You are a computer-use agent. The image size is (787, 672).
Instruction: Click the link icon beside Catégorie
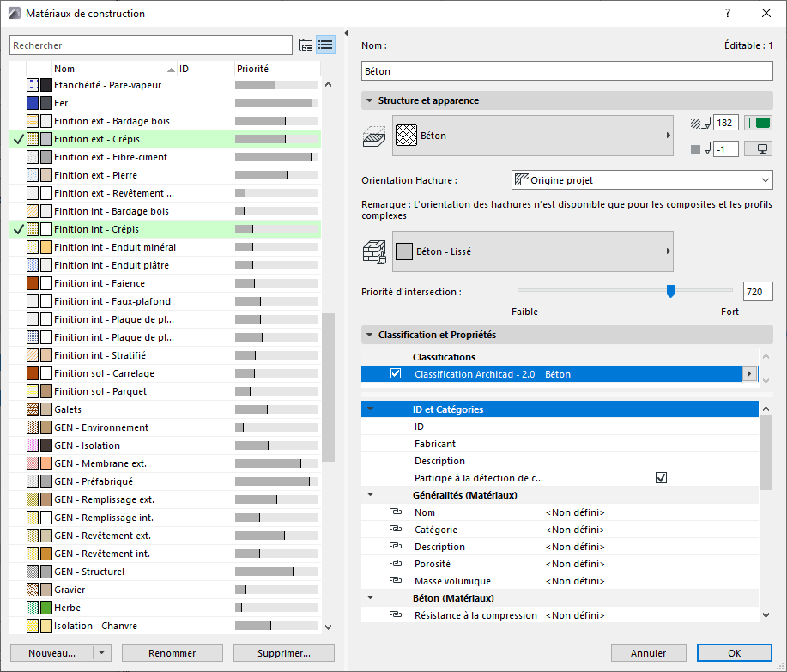[396, 529]
